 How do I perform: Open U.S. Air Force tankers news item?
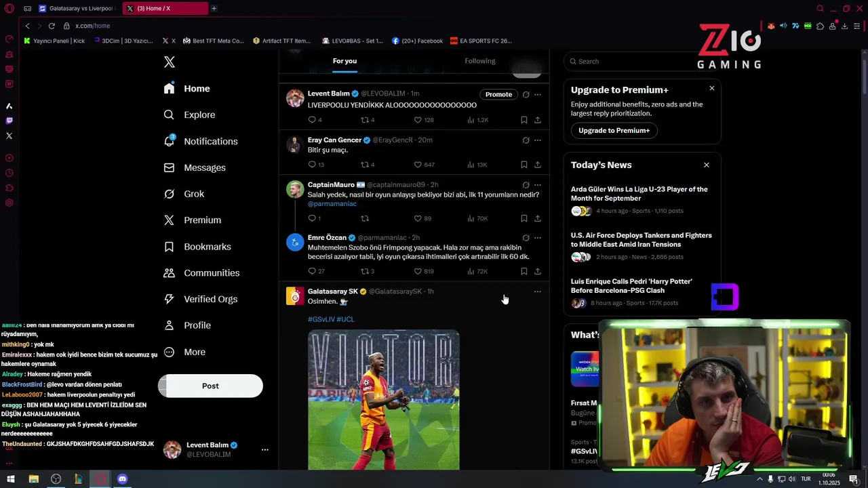[x=642, y=246]
